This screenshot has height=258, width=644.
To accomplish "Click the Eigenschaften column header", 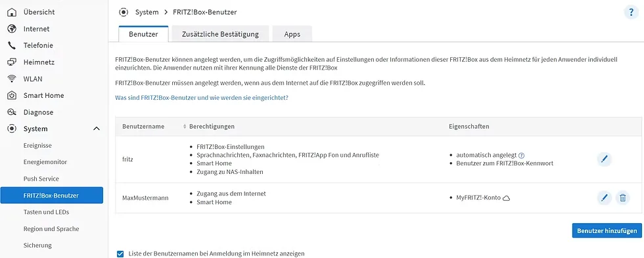I will (469, 127).
